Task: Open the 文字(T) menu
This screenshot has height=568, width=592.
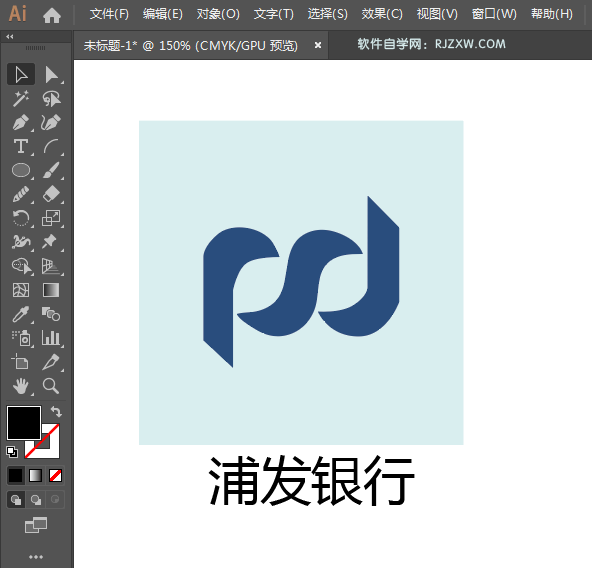Action: tap(274, 14)
